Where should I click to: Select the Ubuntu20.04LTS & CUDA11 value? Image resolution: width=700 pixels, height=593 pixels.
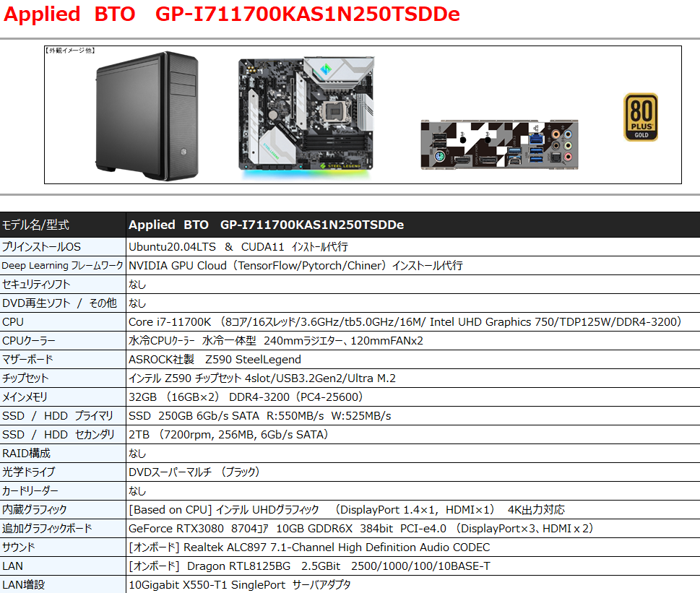(238, 247)
